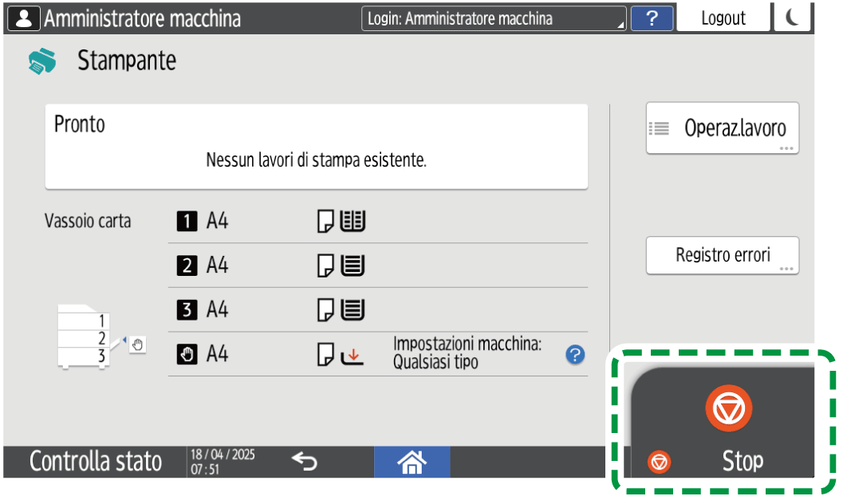The width and height of the screenshot is (847, 504).
Task: Click the Stampante title text
Action: coord(127,61)
